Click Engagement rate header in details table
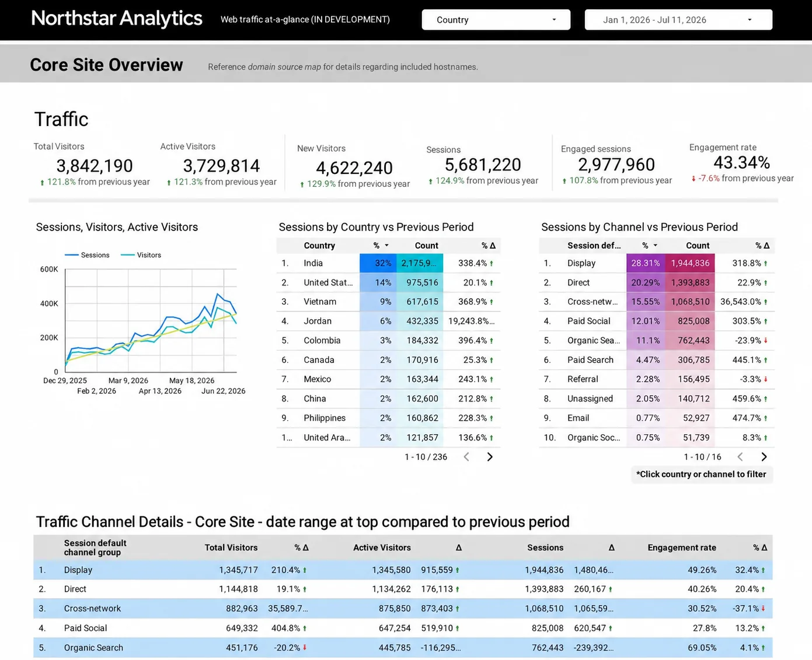The image size is (812, 660). point(682,547)
